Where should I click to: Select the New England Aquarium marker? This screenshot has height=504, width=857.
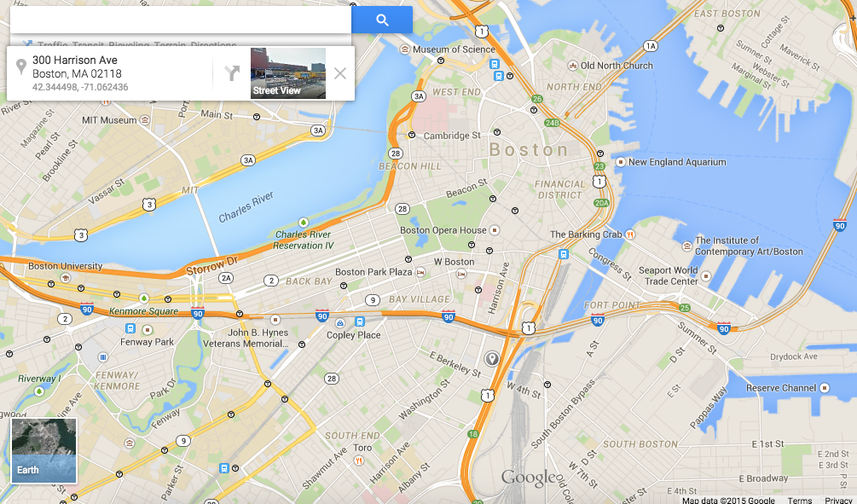click(620, 162)
